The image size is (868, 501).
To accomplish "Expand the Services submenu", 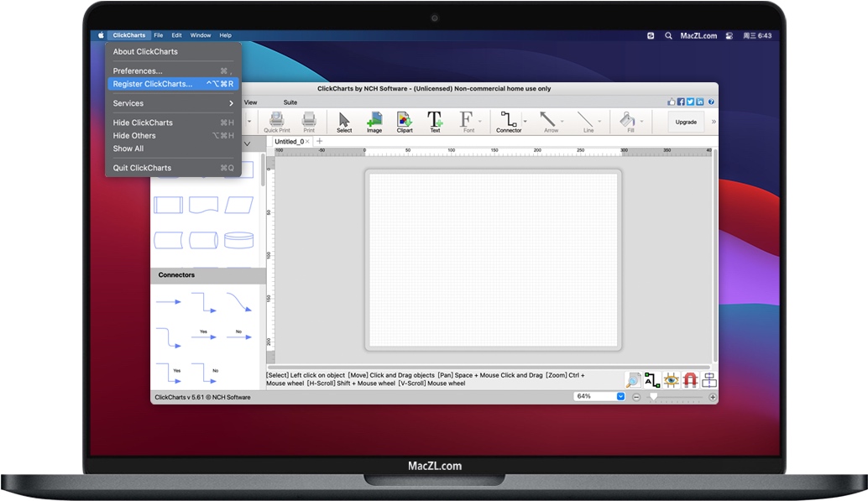I will pos(174,103).
